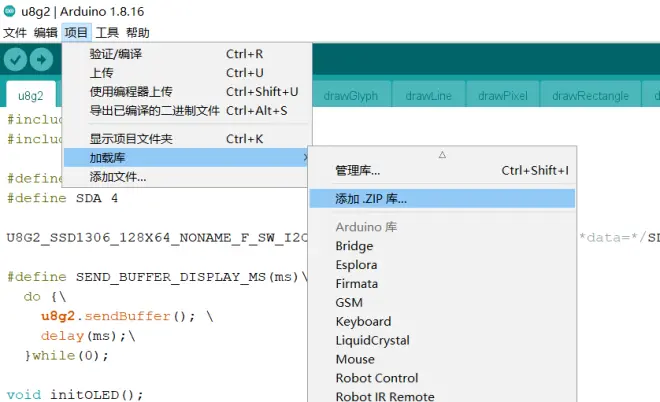Include the LiquidCrystal library
Image resolution: width=660 pixels, height=402 pixels.
point(442,341)
